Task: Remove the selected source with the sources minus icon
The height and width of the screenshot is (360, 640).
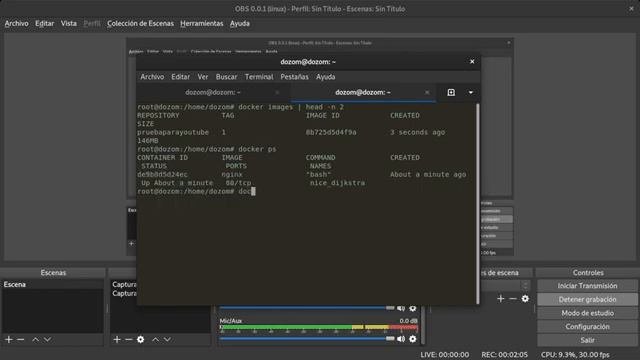Action: pos(129,340)
